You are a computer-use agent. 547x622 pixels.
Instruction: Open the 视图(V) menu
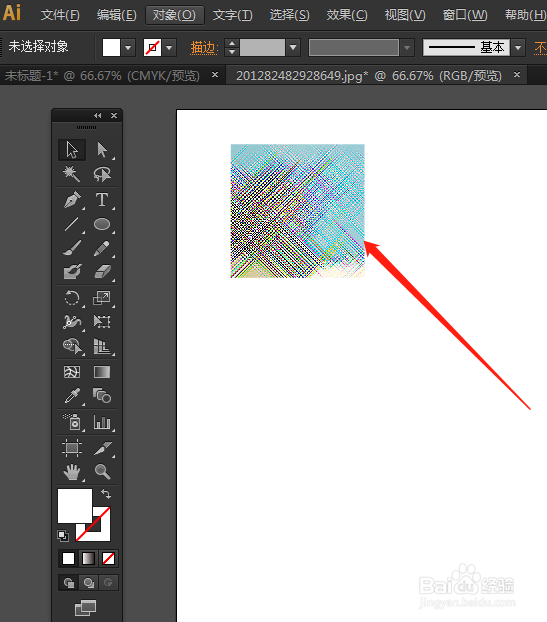405,15
